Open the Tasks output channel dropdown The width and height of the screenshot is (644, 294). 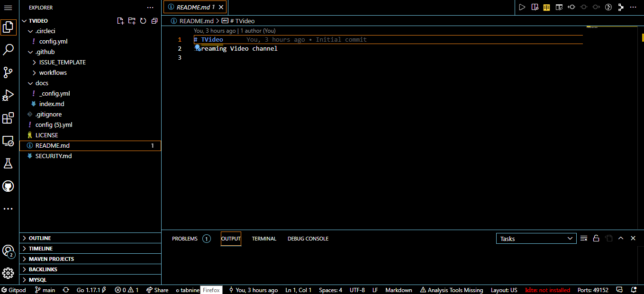tap(536, 239)
